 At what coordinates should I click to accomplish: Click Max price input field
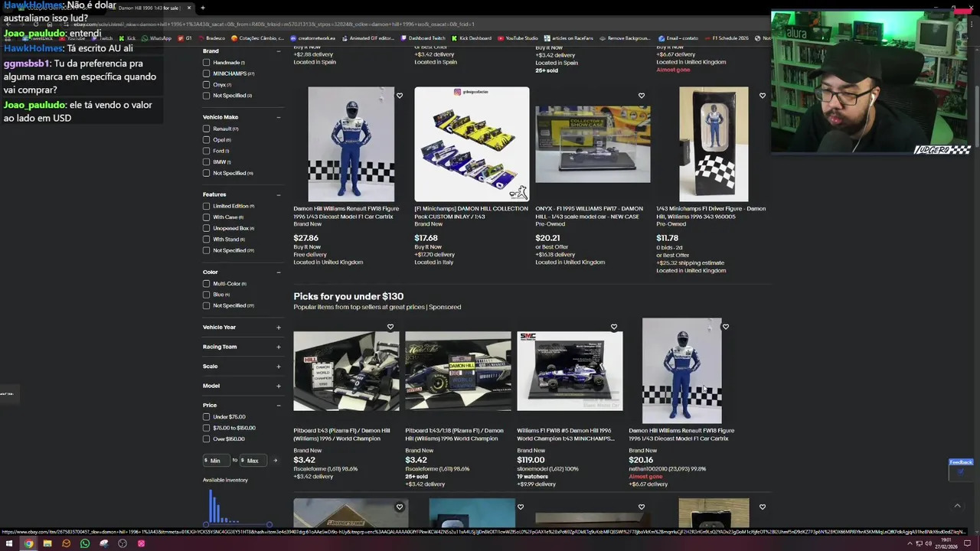point(254,461)
